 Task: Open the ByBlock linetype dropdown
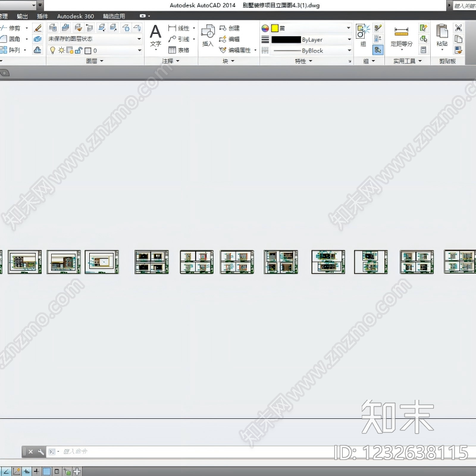click(311, 51)
